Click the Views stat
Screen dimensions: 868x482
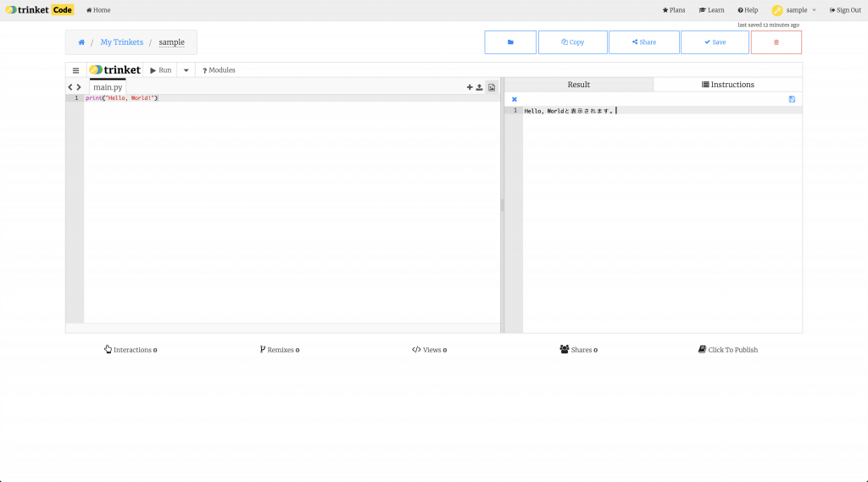429,350
